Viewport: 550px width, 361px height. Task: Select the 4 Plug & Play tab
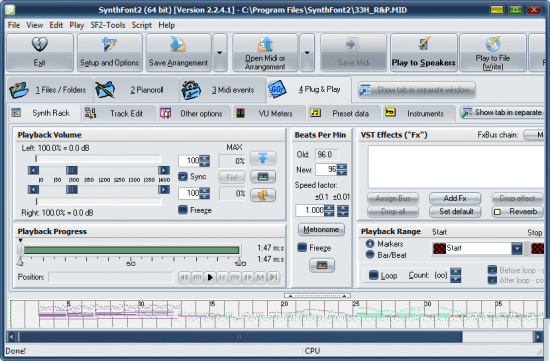tap(309, 90)
